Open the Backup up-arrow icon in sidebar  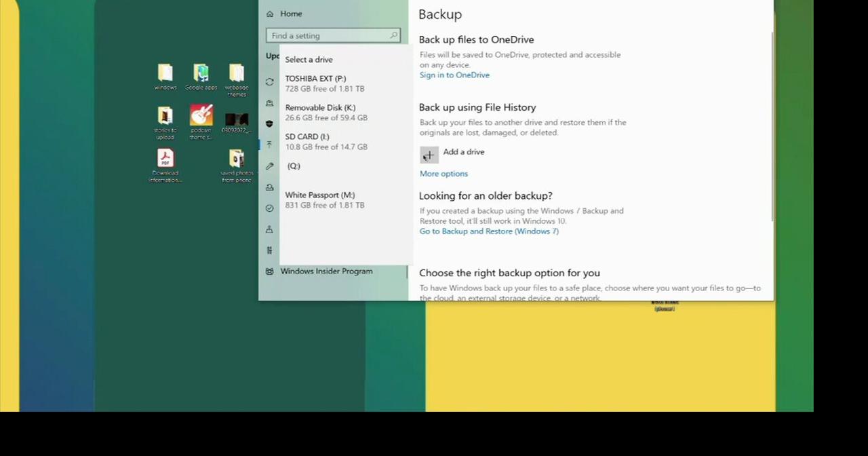coord(269,145)
